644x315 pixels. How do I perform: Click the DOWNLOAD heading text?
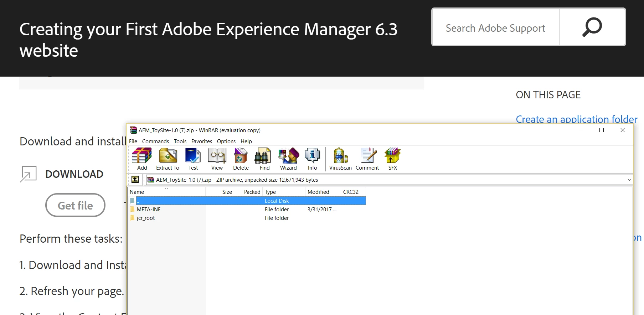tap(74, 174)
